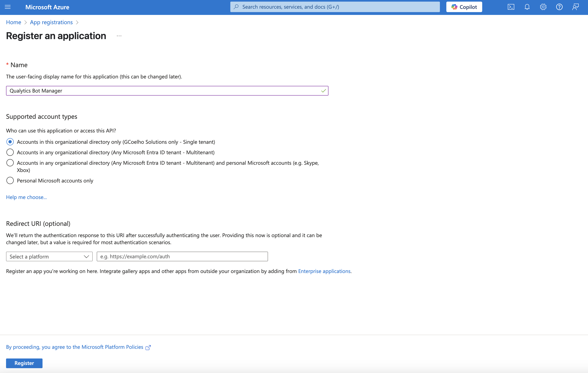Open portal settings gear
588x373 pixels.
pos(543,7)
